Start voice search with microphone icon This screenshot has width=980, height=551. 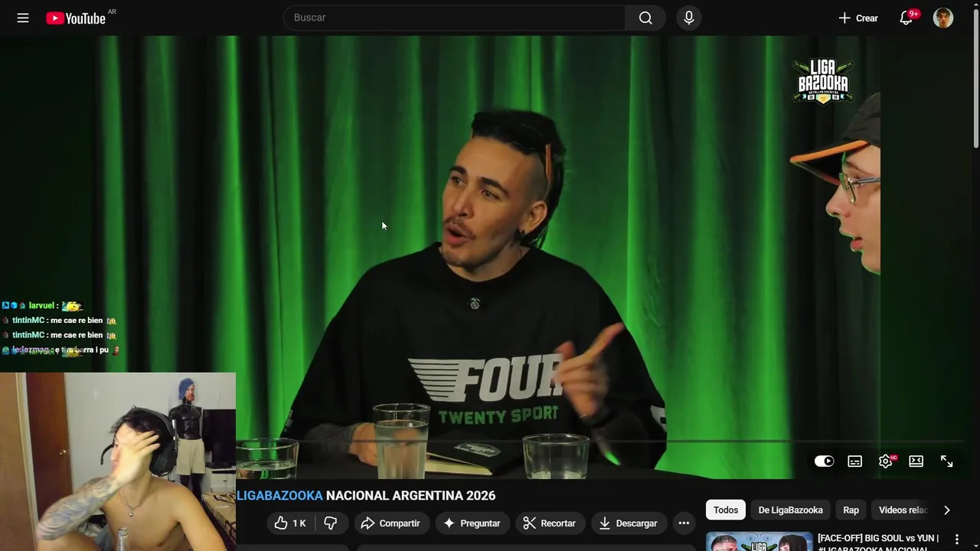click(689, 18)
